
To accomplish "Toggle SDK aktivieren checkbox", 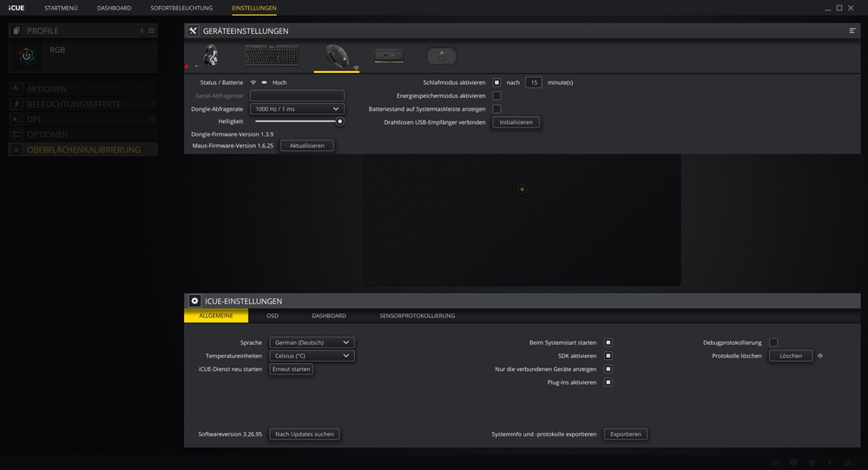I will pos(608,356).
